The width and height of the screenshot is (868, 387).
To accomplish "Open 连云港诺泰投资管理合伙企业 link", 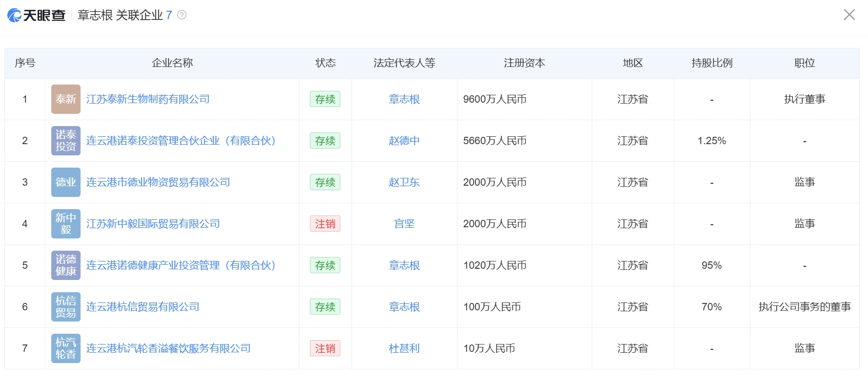I will (x=181, y=141).
